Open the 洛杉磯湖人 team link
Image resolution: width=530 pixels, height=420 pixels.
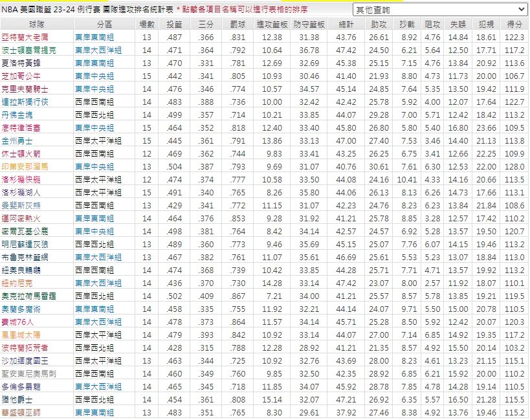click(x=21, y=193)
